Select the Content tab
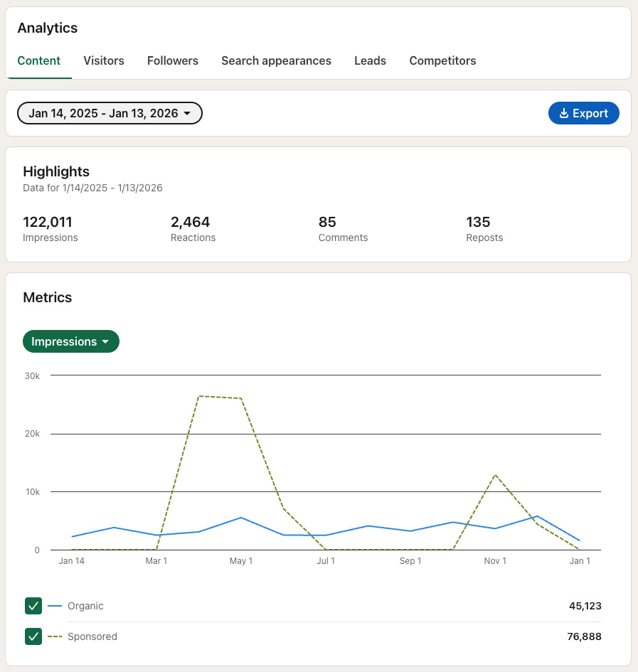This screenshot has height=672, width=638. pyautogui.click(x=39, y=61)
